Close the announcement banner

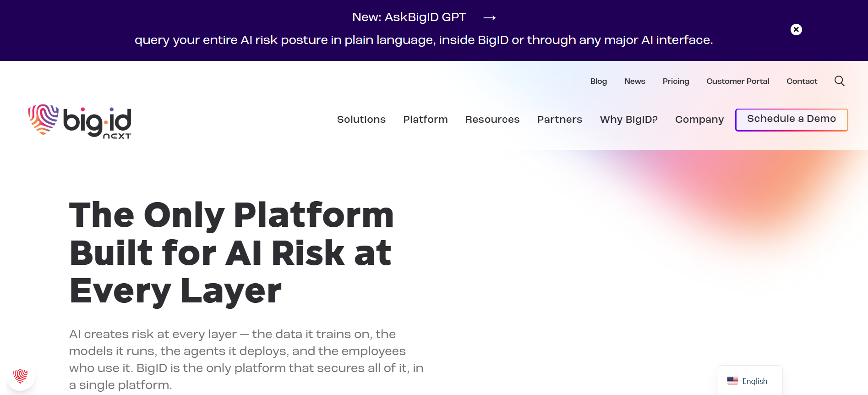click(x=796, y=29)
